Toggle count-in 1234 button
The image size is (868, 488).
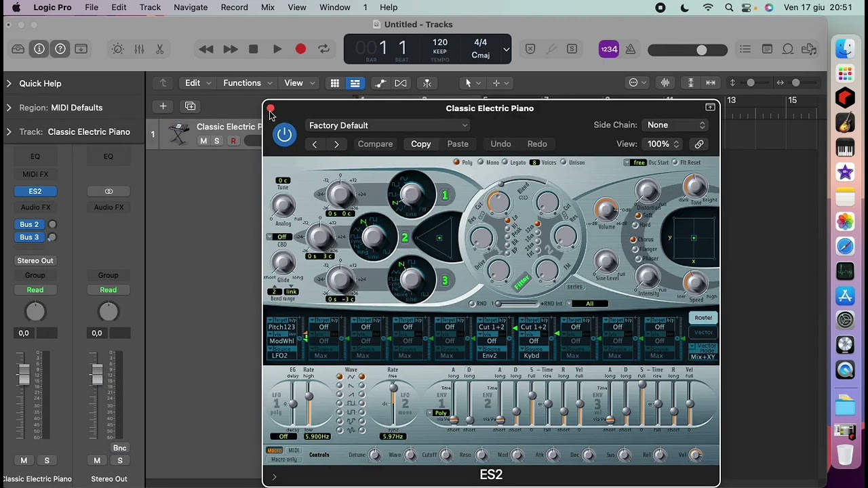click(x=609, y=49)
